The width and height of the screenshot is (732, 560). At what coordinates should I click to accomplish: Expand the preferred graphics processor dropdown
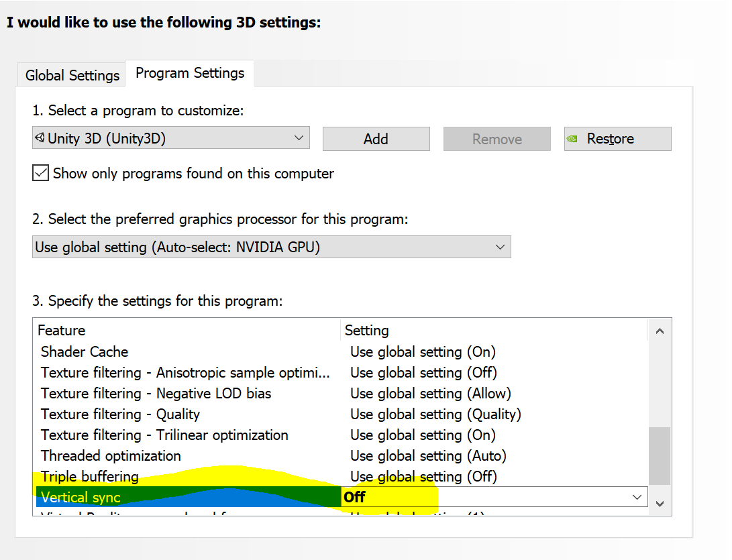coord(272,247)
